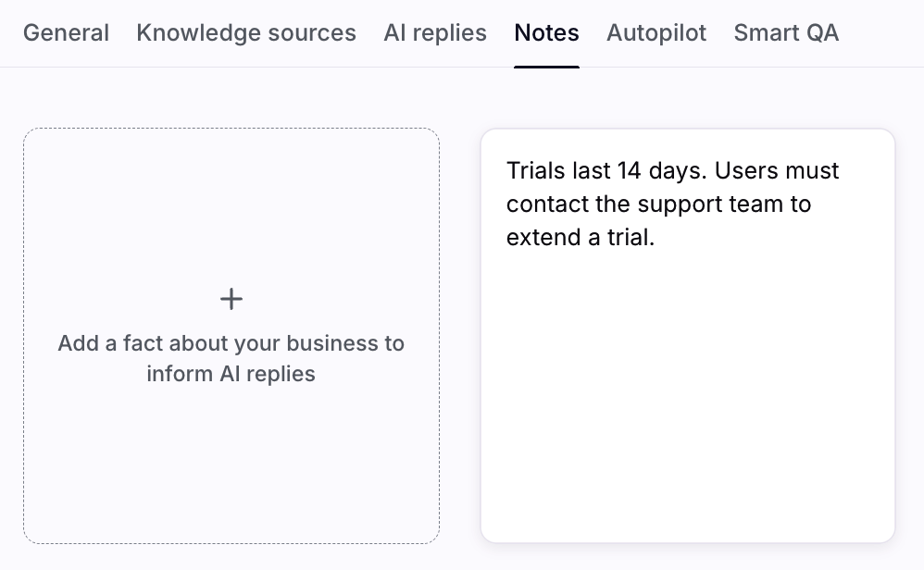This screenshot has height=570, width=924.
Task: Click the "extend a trial." note line
Action: (580, 237)
